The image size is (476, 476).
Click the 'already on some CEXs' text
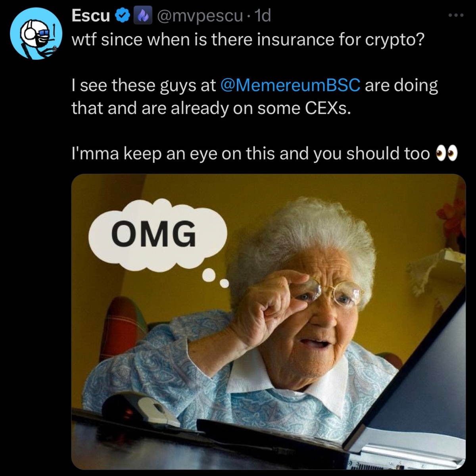(x=261, y=108)
